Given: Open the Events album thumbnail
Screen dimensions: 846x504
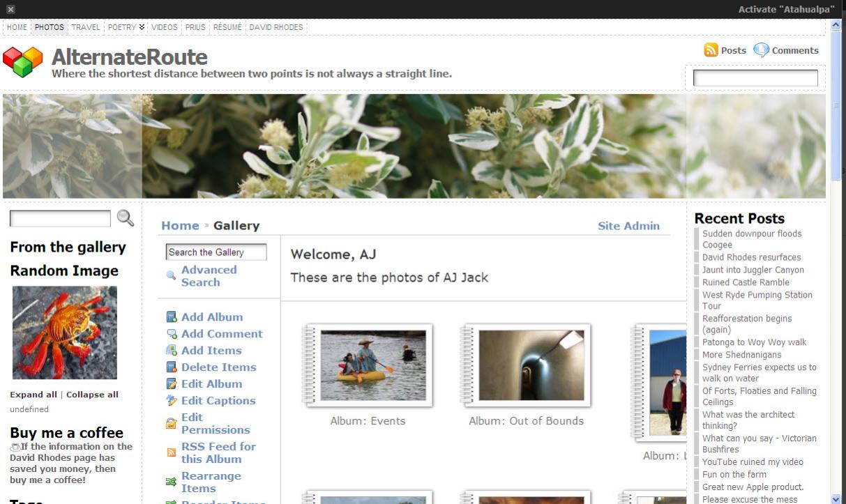Looking at the screenshot, I should [373, 365].
